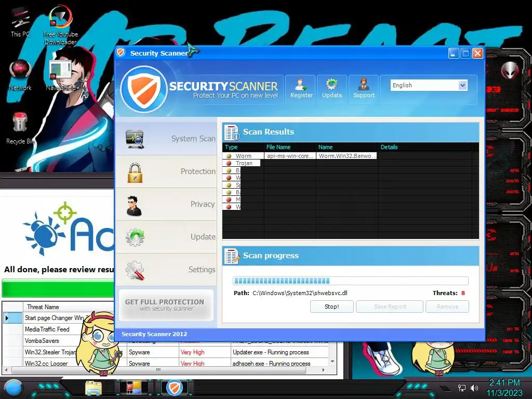Click the Alienware head gadget icon

click(510, 71)
